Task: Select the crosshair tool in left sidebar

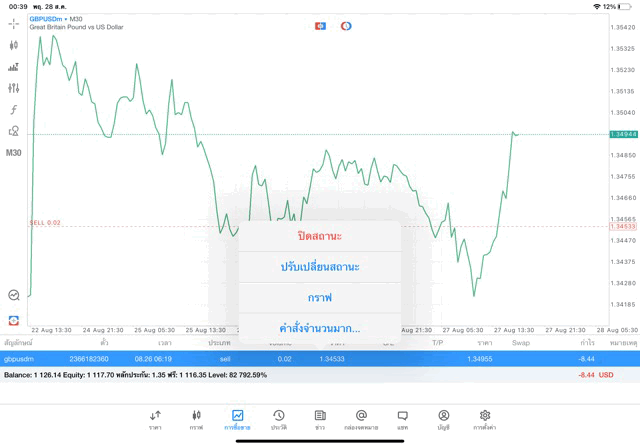Action: coord(13,24)
